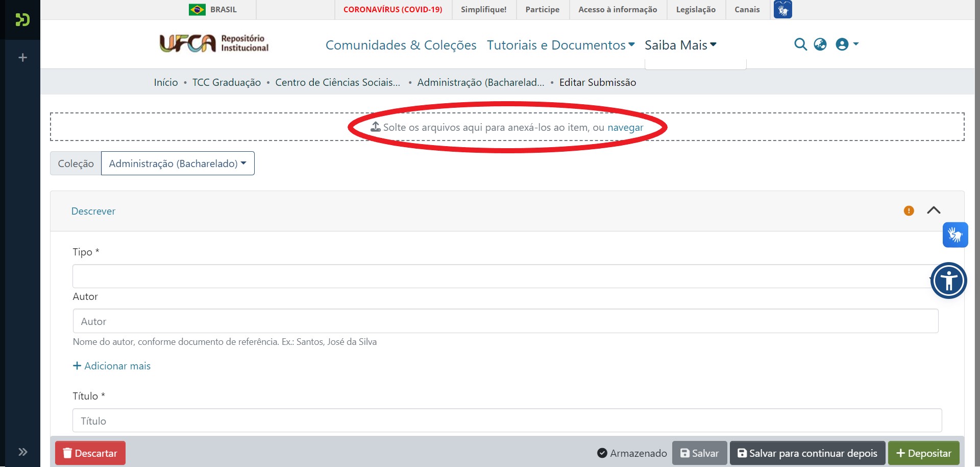This screenshot has width=980, height=467.
Task: Click the orange warning indicator on Descrever
Action: coord(908,211)
